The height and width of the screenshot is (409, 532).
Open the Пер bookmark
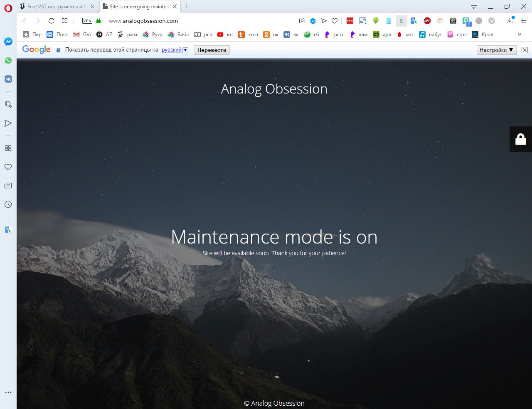point(32,34)
